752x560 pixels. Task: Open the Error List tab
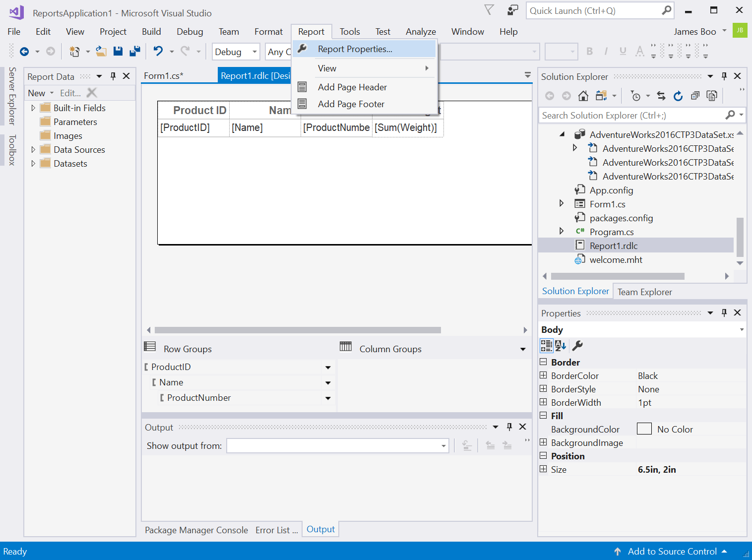tap(277, 530)
